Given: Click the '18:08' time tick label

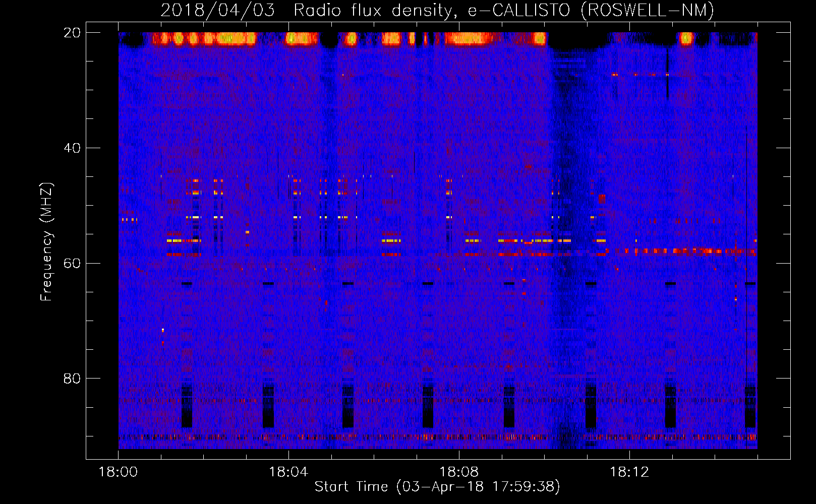Looking at the screenshot, I should (x=459, y=472).
